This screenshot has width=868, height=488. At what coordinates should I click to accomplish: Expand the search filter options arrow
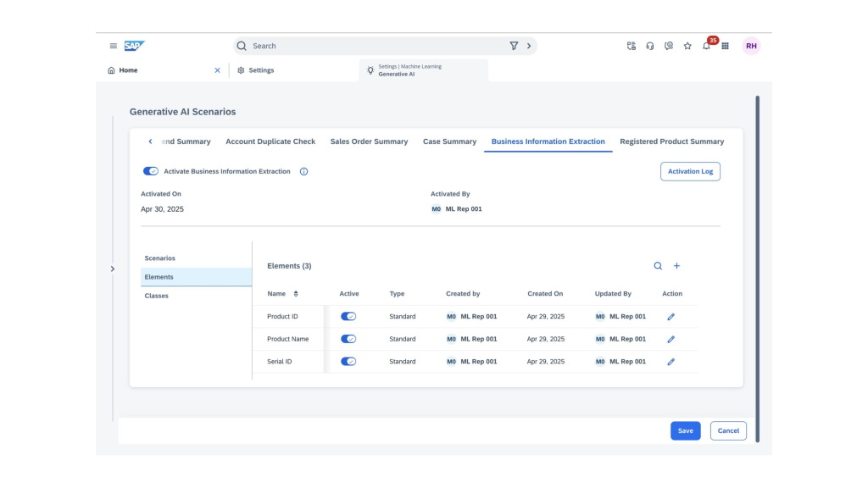(x=529, y=46)
